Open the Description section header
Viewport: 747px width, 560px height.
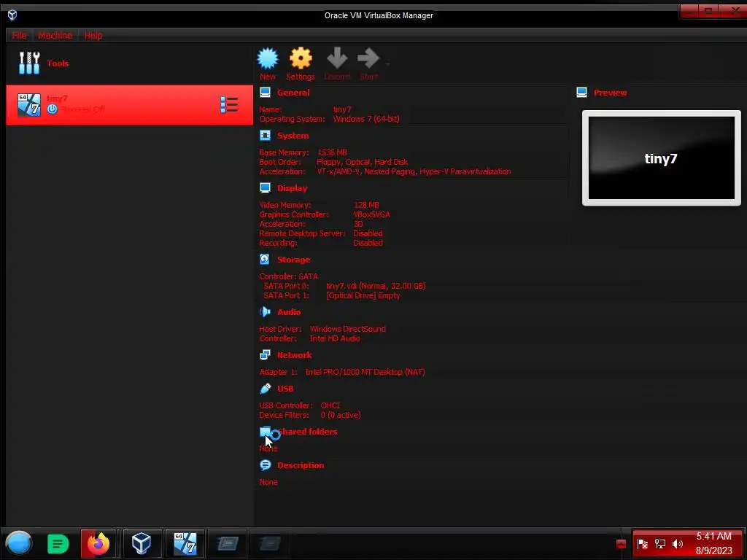[301, 465]
